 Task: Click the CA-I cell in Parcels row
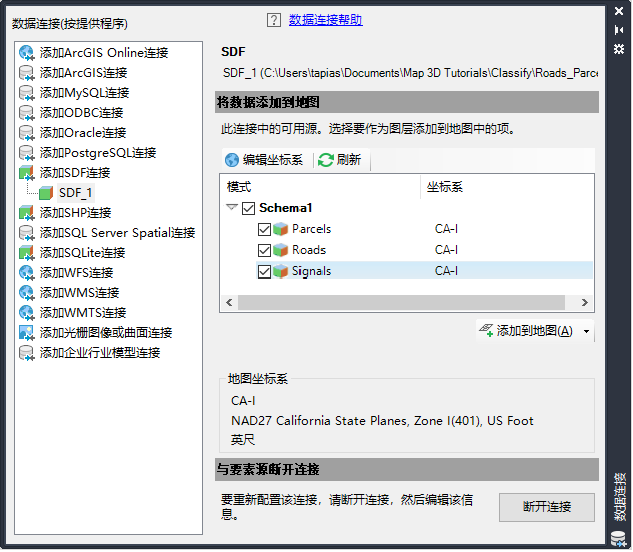tap(447, 229)
